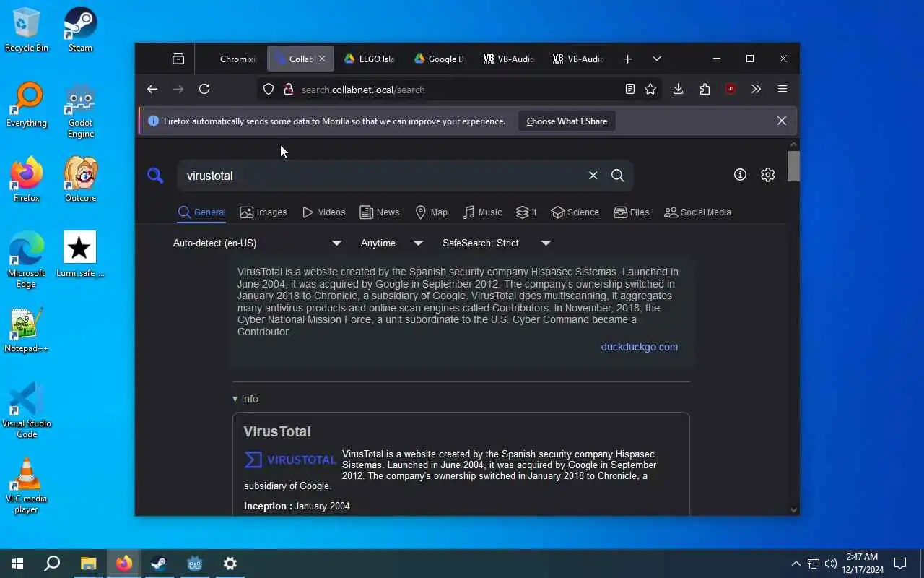Select the Godot Engine desktop icon
The width and height of the screenshot is (924, 578).
81,110
